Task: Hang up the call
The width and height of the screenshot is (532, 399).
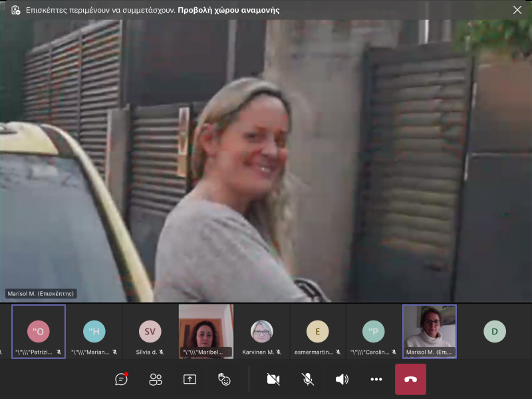Action: [410, 379]
